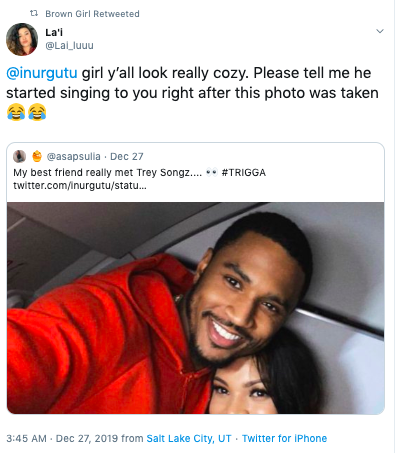Open the Salt Lake City, UT location link
This screenshot has width=395, height=453.
189,438
